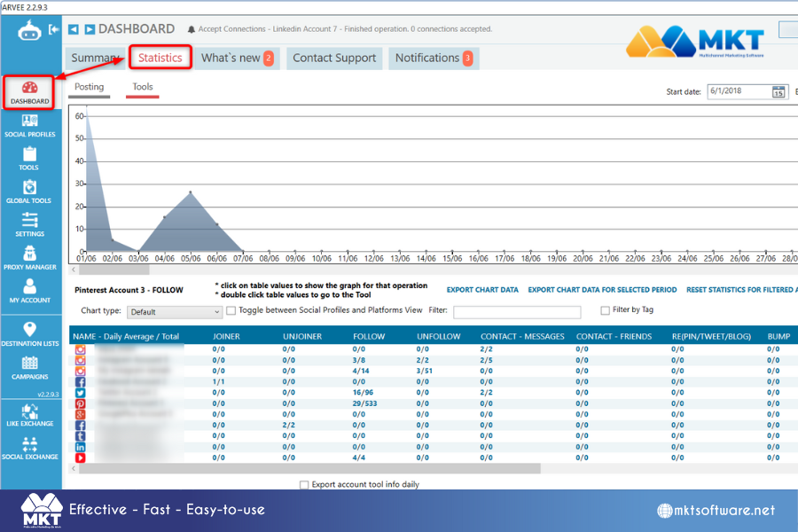Click the Pinterest account row icon
This screenshot has height=532, width=798.
click(81, 403)
